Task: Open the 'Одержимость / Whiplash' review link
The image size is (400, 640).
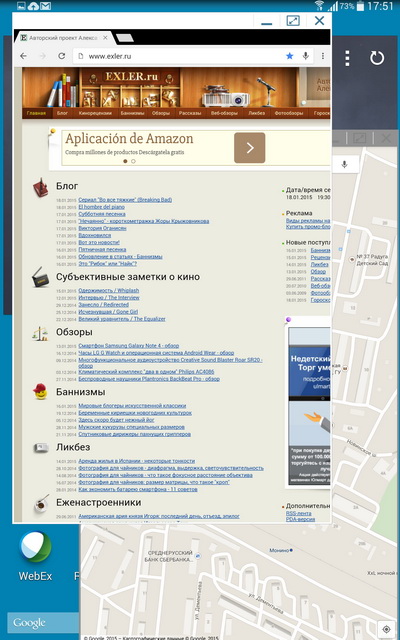Action: point(109,291)
